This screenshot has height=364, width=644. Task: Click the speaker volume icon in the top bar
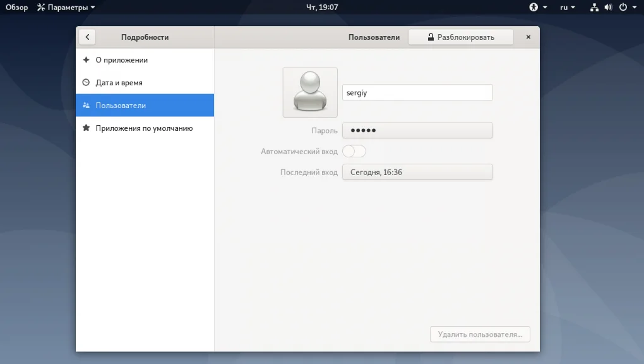tap(607, 7)
